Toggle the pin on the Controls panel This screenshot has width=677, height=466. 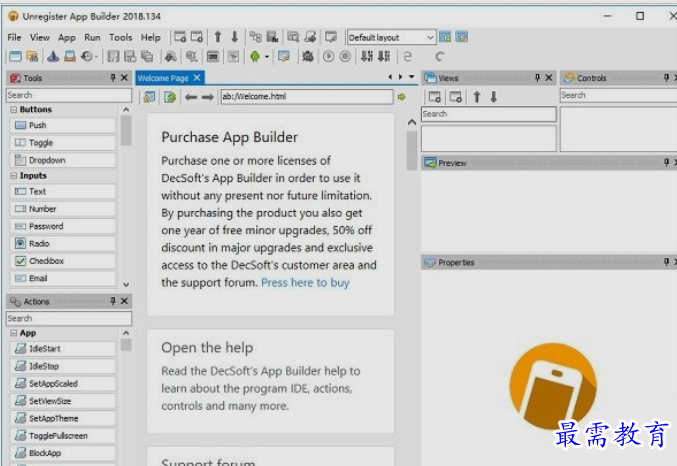point(667,78)
